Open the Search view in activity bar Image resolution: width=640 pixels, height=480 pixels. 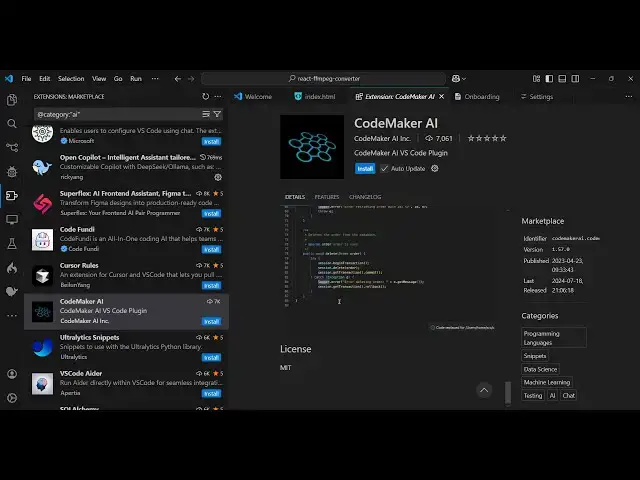point(12,124)
